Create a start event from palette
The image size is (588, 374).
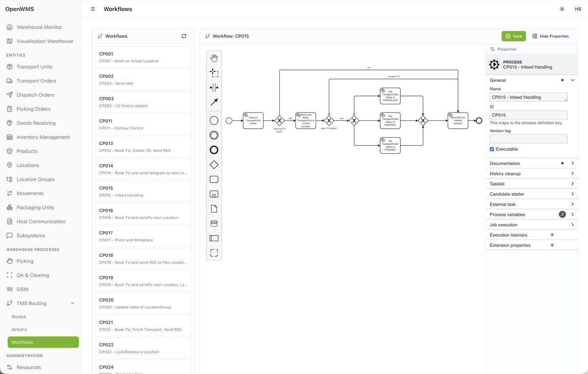[214, 120]
